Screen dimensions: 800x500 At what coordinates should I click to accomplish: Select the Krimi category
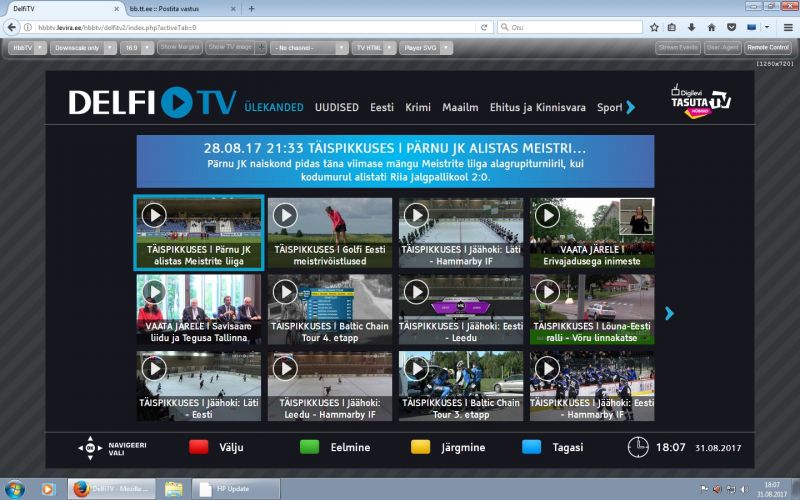click(418, 108)
